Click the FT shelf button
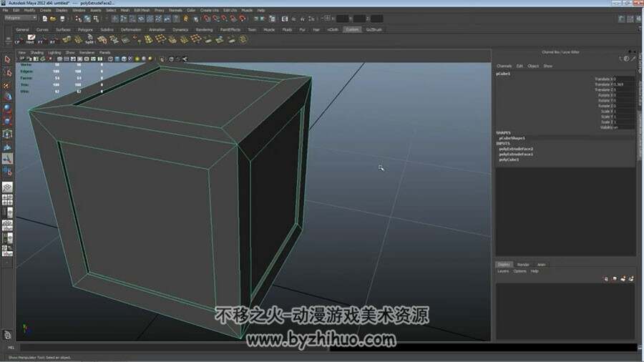This screenshot has width=644, height=362. click(x=41, y=40)
